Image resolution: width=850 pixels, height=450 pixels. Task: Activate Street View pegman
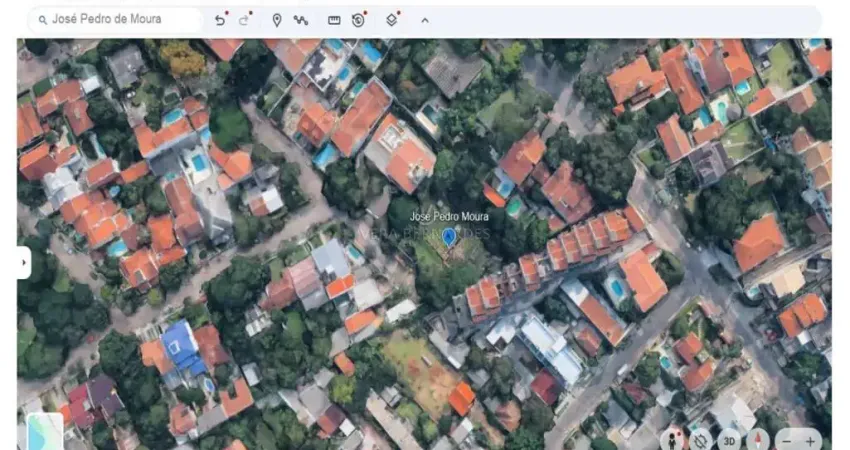(673, 440)
